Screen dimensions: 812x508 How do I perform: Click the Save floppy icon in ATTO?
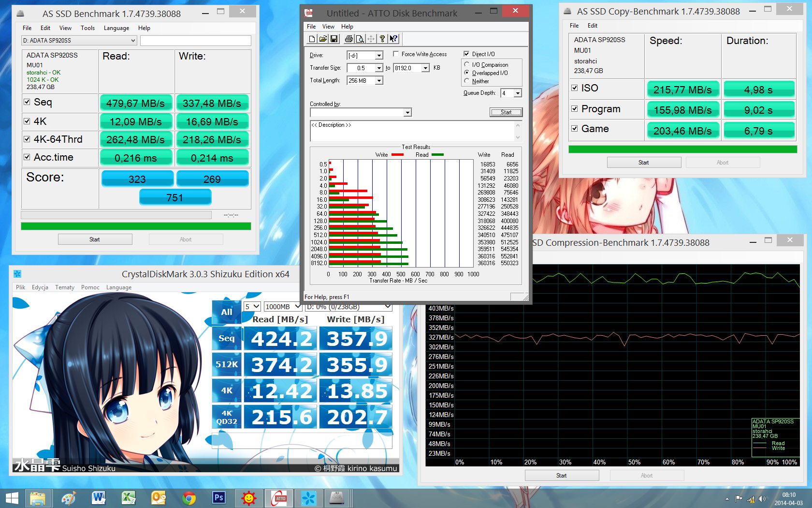(334, 39)
